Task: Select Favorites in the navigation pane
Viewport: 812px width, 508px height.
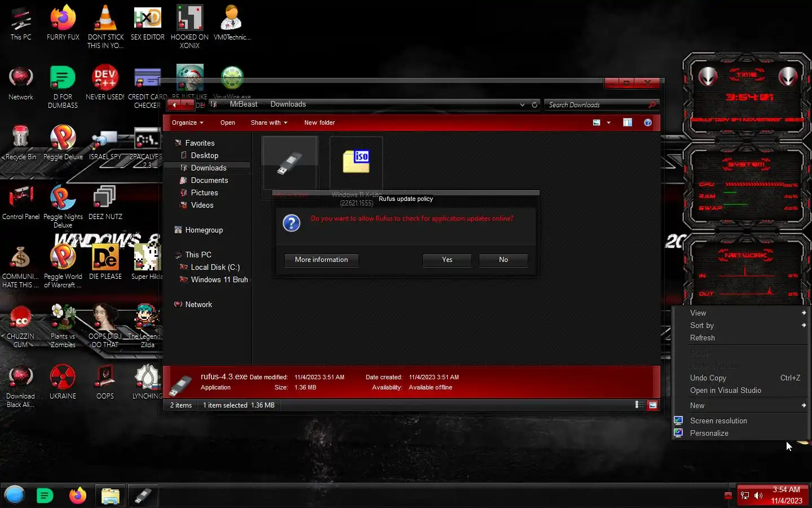Action: [200, 143]
